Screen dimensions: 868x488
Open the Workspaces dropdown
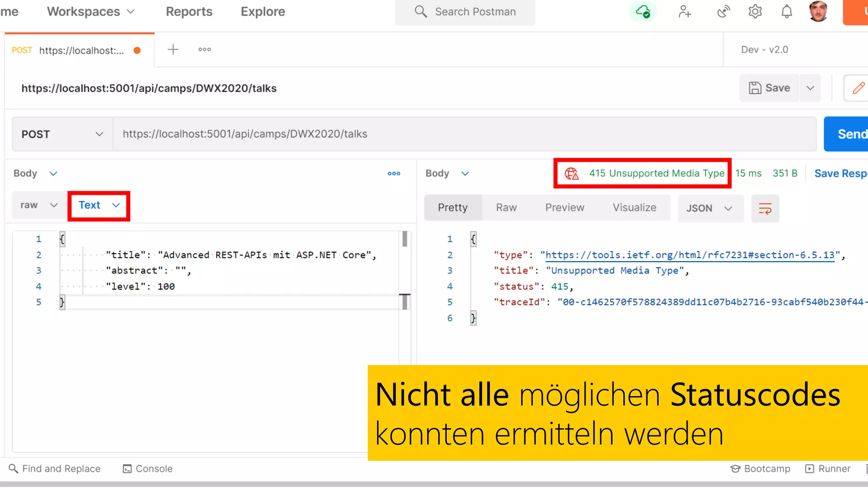(90, 11)
